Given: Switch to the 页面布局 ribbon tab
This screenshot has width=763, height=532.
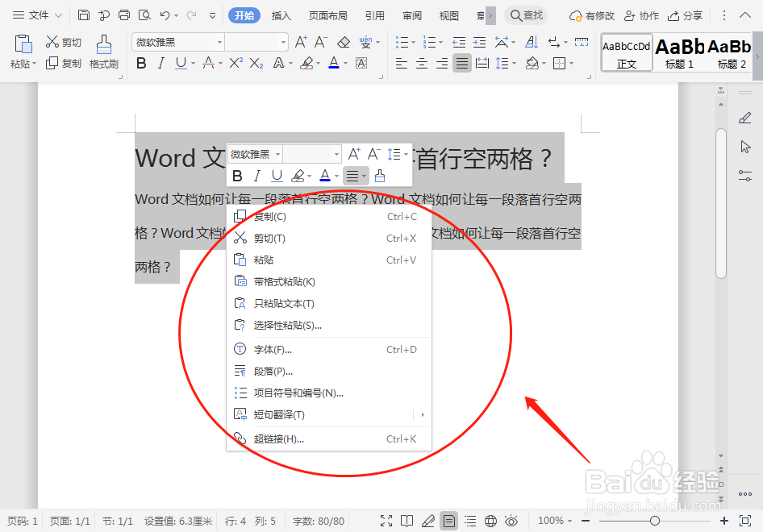Looking at the screenshot, I should tap(328, 15).
